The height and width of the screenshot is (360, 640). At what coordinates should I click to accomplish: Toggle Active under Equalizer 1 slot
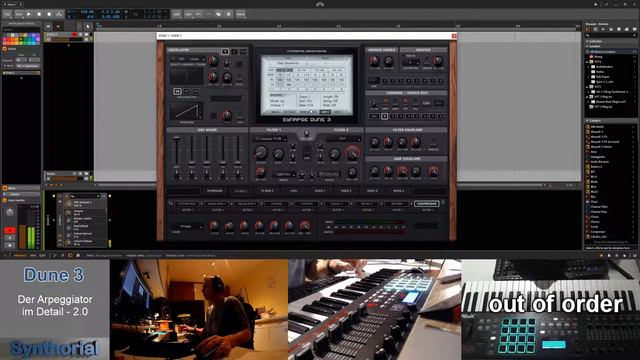coord(218,210)
